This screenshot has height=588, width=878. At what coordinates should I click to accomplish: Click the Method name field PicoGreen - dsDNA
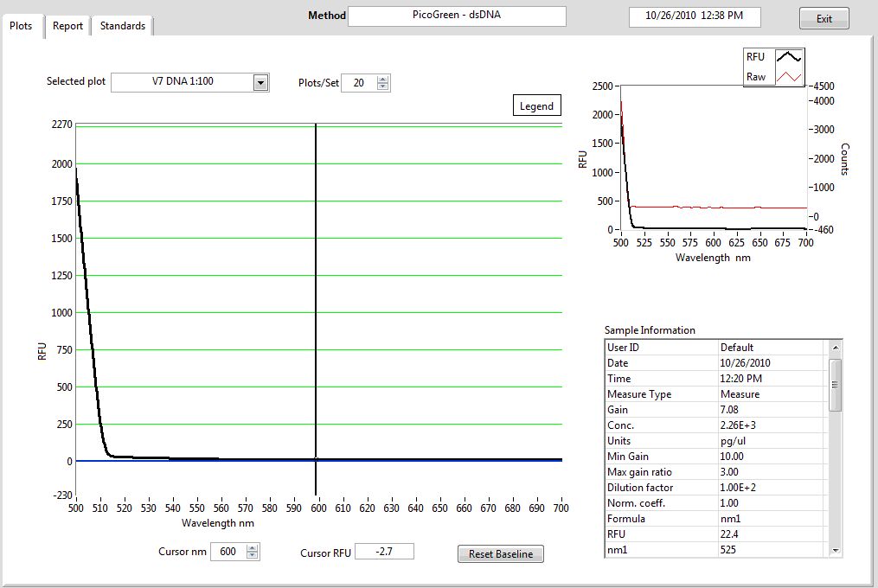(457, 16)
